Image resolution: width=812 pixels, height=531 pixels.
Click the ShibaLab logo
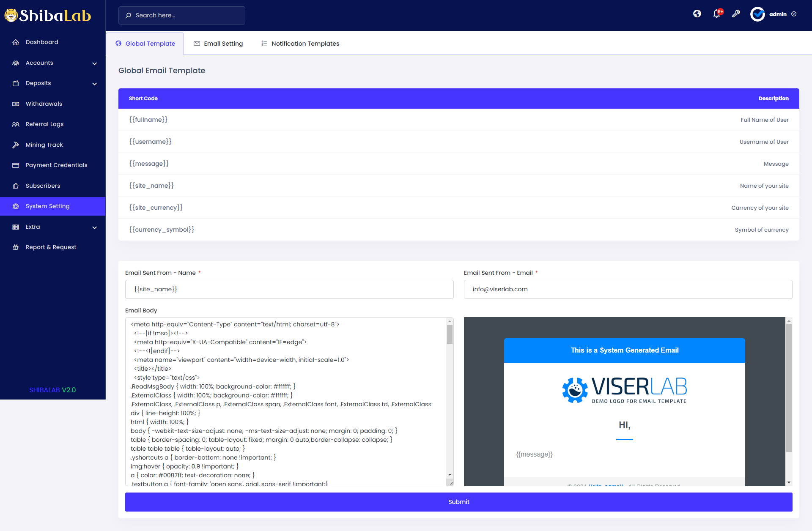coord(48,16)
